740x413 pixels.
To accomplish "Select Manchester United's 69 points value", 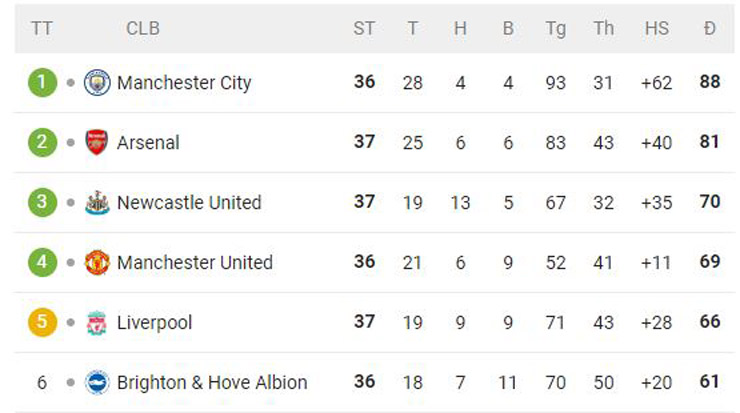I will point(710,262).
